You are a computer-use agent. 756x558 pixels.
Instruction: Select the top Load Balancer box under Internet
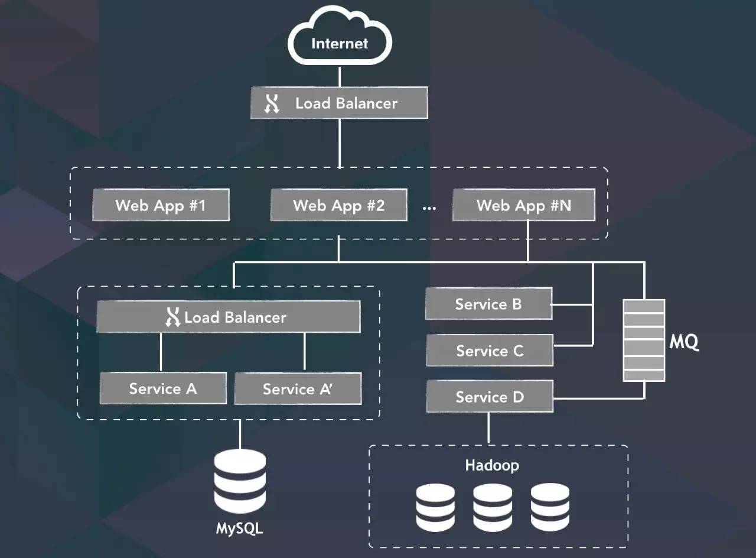tap(339, 103)
